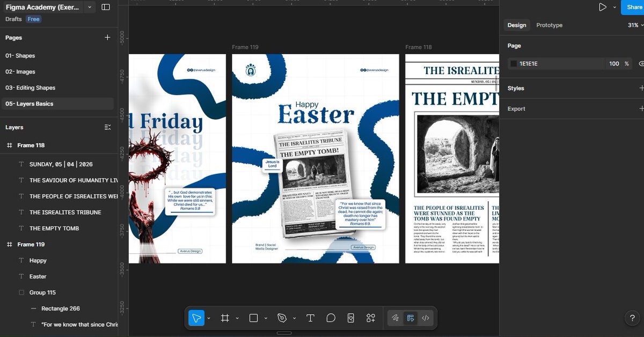Viewport: 644px width, 337px height.
Task: Click the Free plan badge
Action: click(x=34, y=19)
